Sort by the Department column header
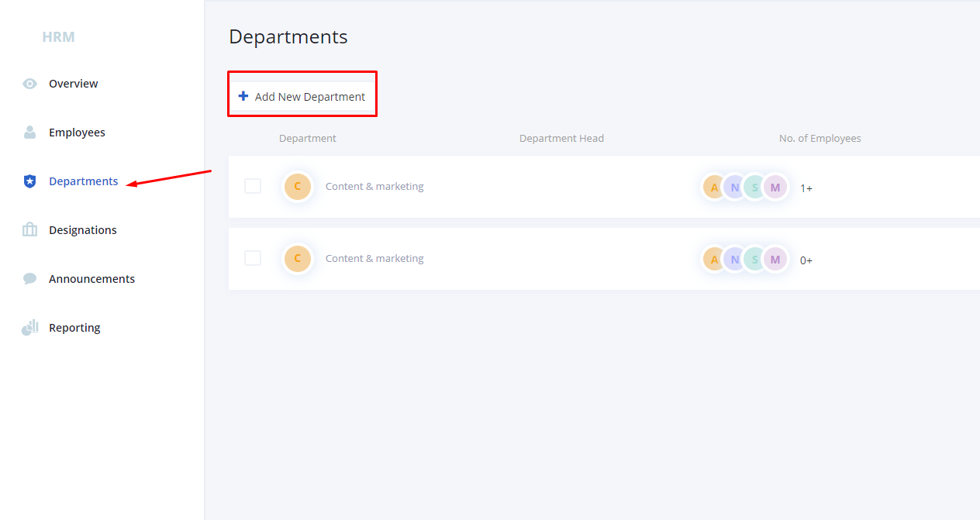Screen dimensions: 980x520 tap(307, 137)
